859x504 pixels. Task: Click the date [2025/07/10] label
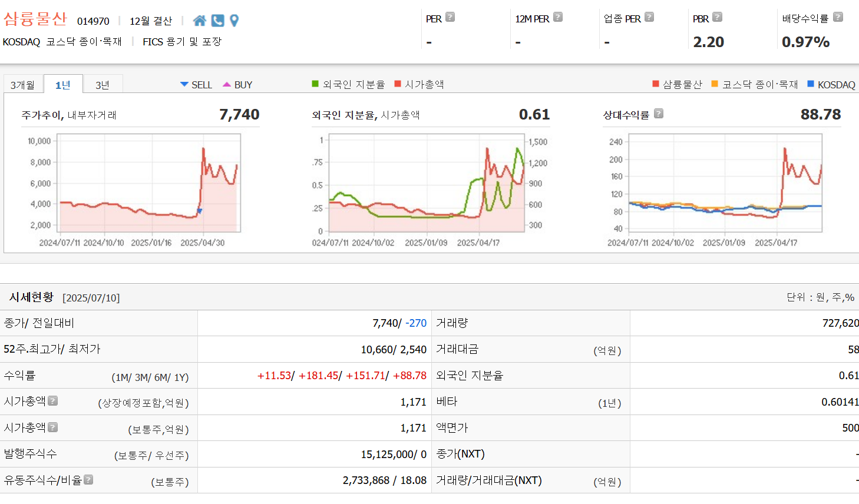point(91,298)
